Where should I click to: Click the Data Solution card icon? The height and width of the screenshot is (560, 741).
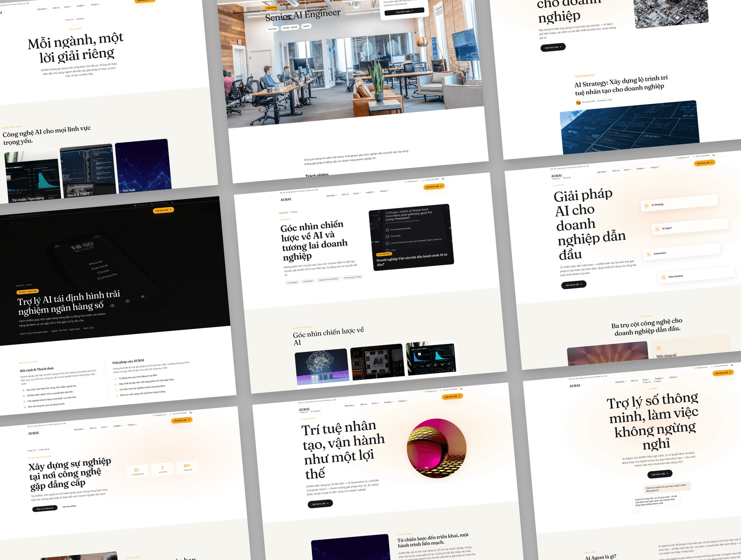[664, 278]
